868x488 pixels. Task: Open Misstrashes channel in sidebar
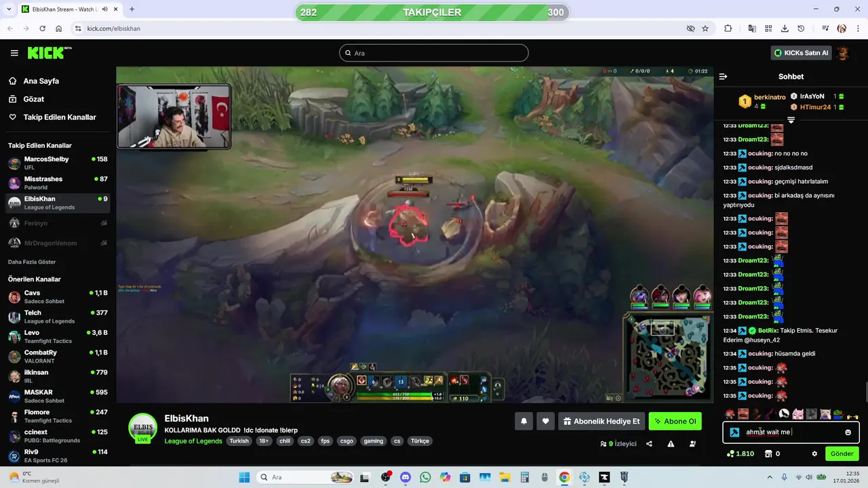pos(58,183)
